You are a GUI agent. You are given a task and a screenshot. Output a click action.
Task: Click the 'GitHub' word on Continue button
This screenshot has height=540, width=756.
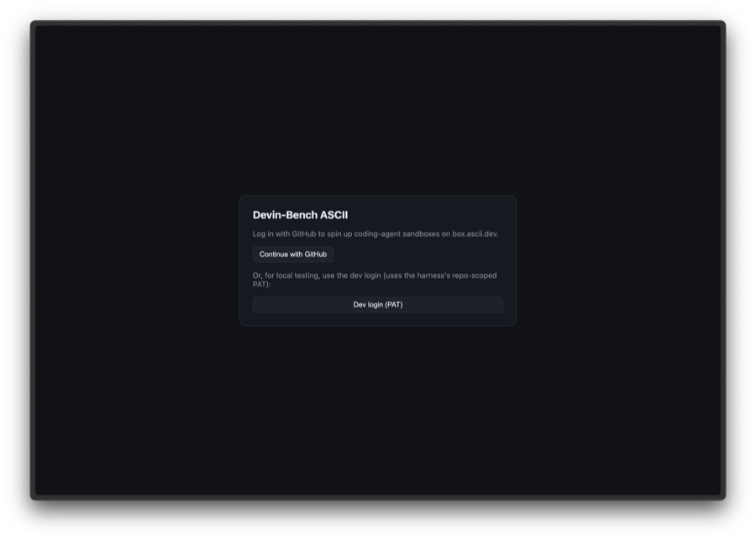point(316,254)
